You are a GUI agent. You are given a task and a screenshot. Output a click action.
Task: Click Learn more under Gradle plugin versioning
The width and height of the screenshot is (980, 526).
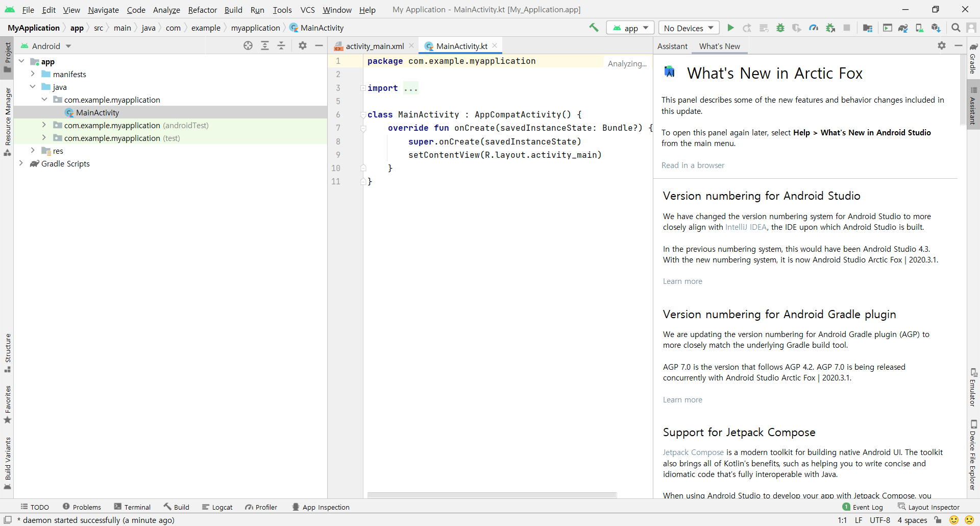click(682, 400)
